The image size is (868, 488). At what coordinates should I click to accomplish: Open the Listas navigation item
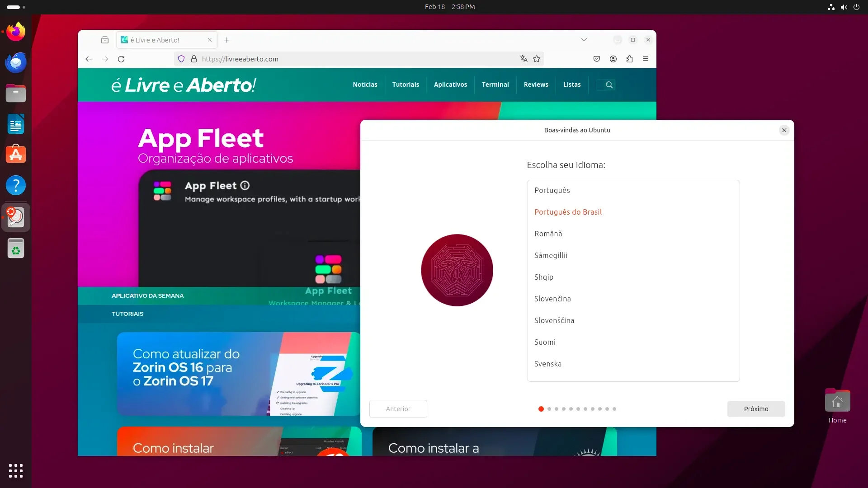(572, 84)
